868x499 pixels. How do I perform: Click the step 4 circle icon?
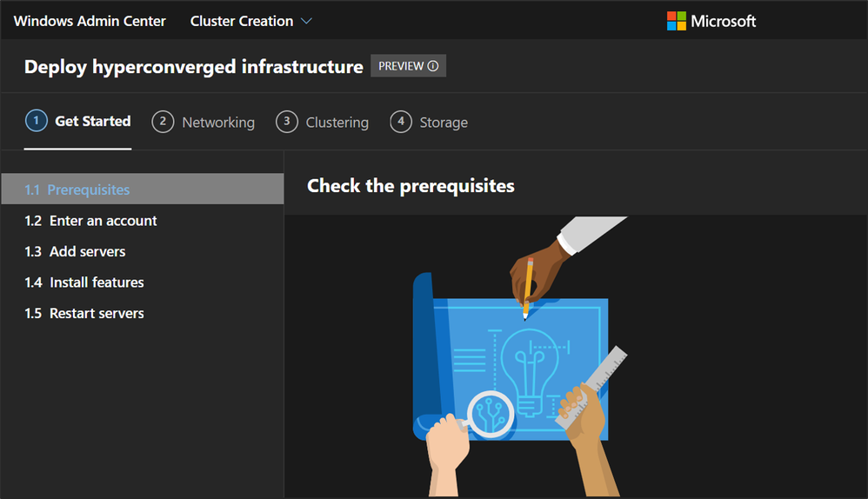coord(400,122)
